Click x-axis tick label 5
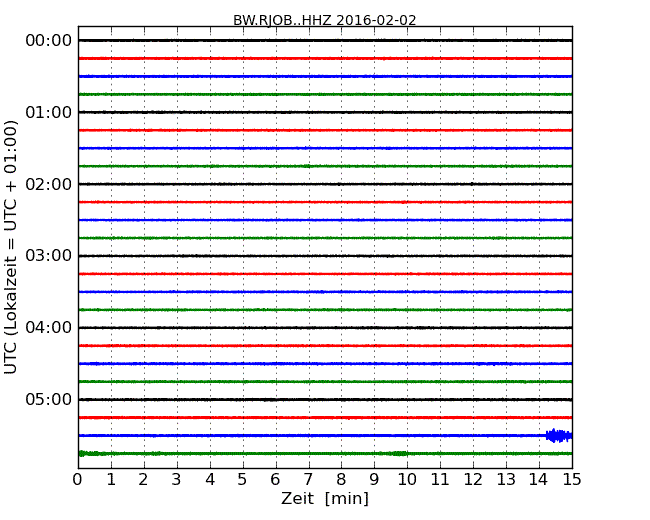 [243, 480]
